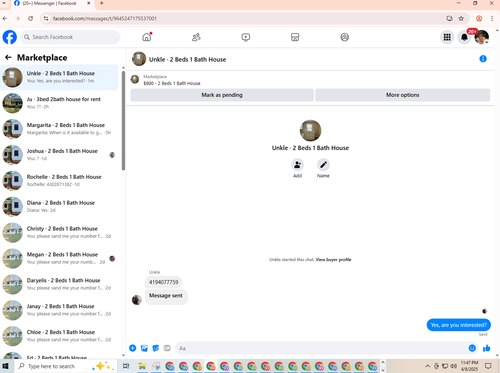This screenshot has width=500, height=373.
Task: Click the Message sent bubble
Action: [x=166, y=296]
